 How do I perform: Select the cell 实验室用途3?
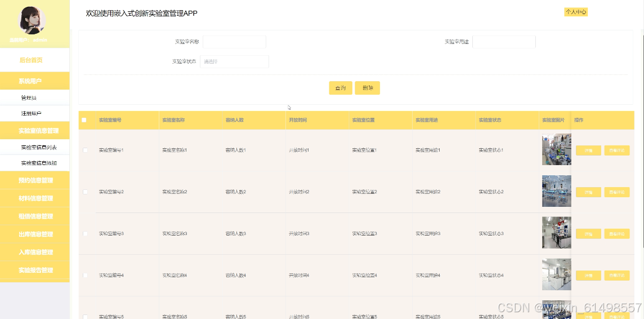pos(428,233)
